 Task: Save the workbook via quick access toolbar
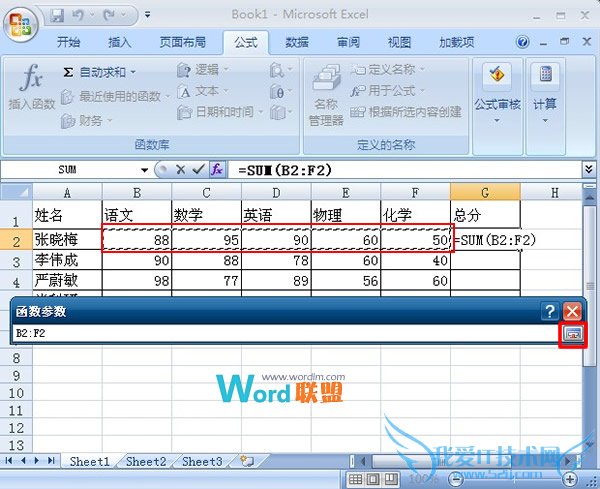(x=57, y=15)
